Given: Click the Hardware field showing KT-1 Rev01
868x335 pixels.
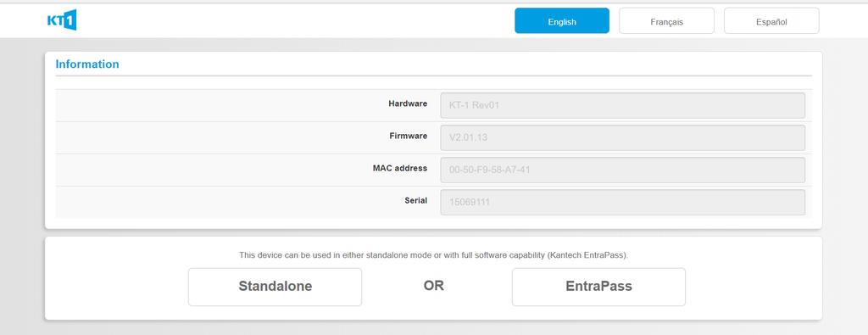Looking at the screenshot, I should pyautogui.click(x=623, y=105).
